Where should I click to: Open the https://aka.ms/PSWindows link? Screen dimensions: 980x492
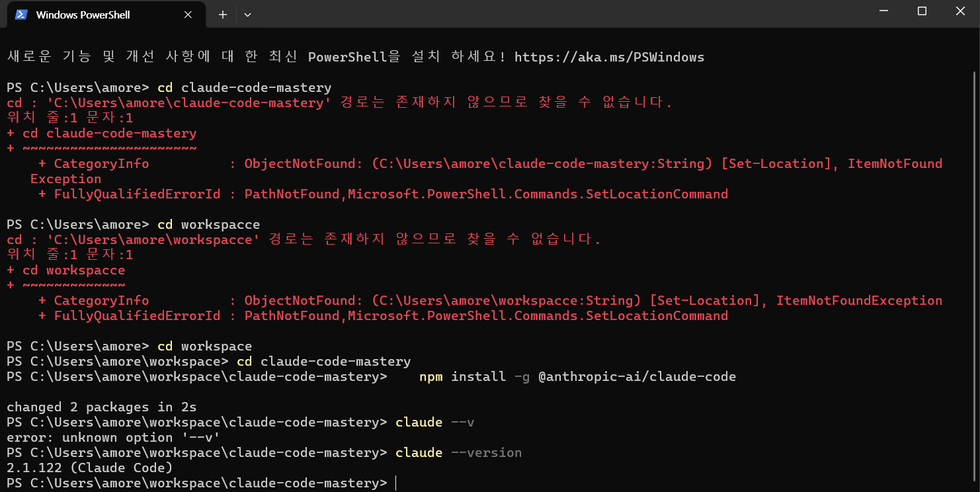(609, 57)
